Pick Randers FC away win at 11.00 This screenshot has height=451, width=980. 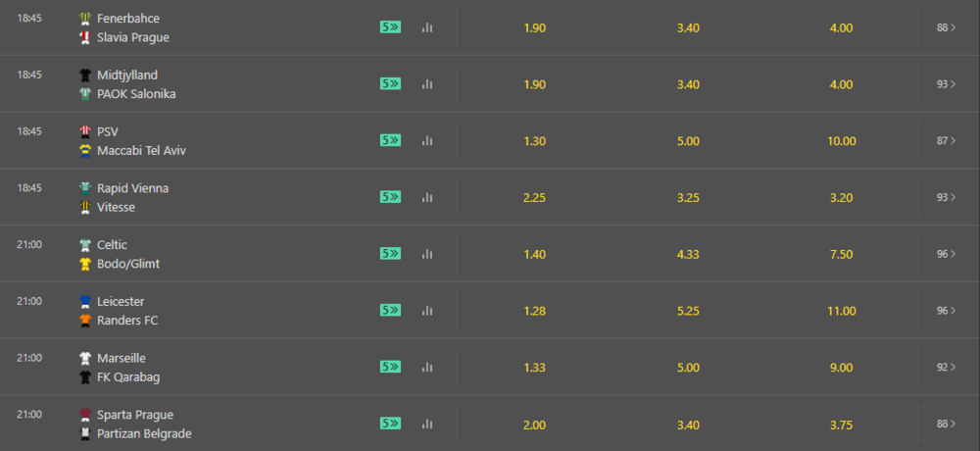841,311
